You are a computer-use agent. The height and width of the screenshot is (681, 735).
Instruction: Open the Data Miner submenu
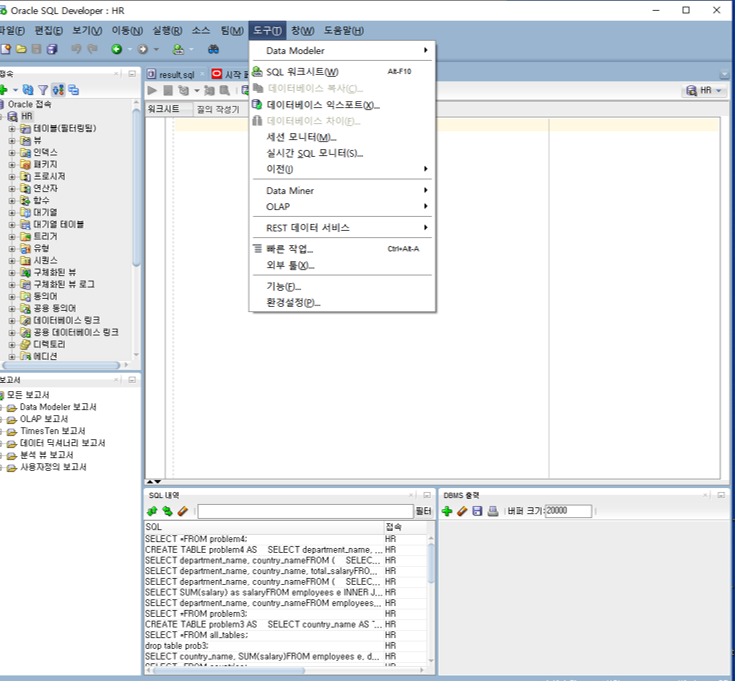[x=343, y=190]
